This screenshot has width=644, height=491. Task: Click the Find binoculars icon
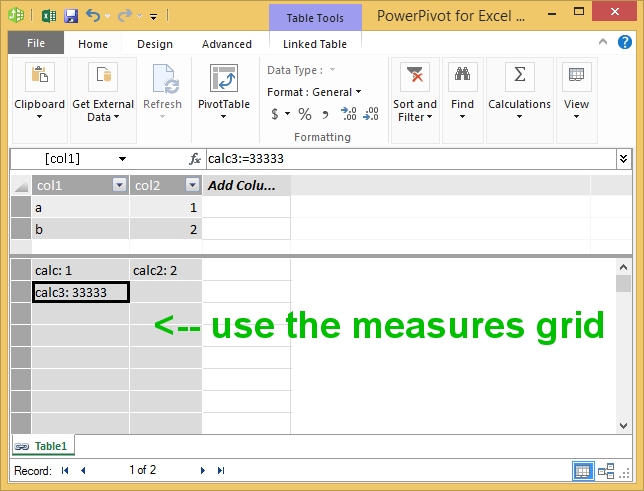coord(462,78)
